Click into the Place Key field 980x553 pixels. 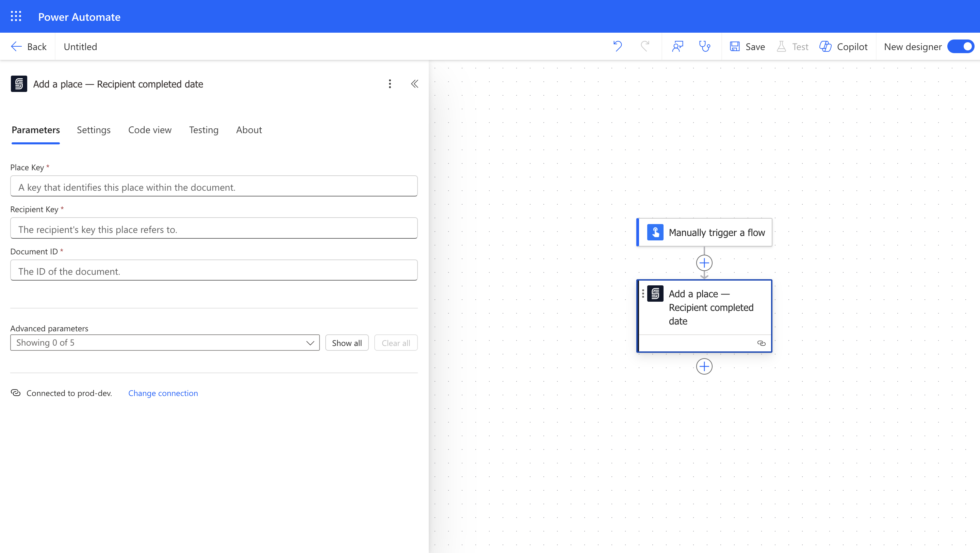tap(214, 187)
